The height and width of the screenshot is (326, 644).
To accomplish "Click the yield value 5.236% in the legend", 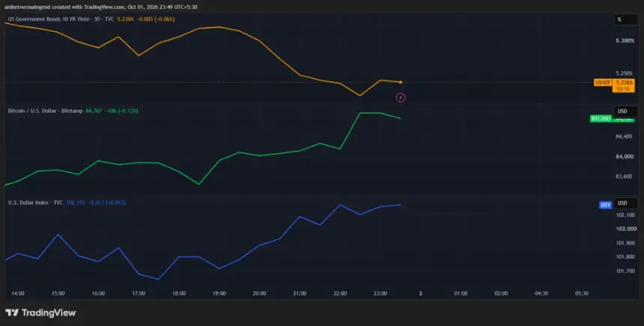I will (x=125, y=19).
